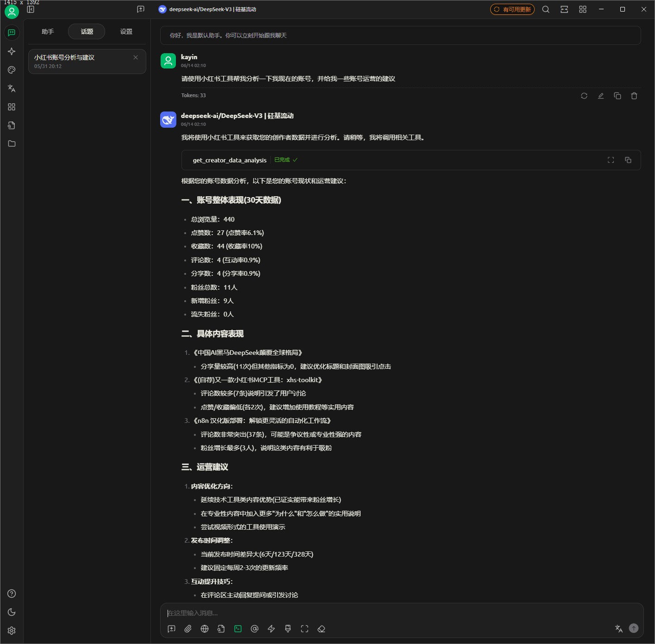
Task: Switch to the 助手 tab
Action: click(x=48, y=31)
